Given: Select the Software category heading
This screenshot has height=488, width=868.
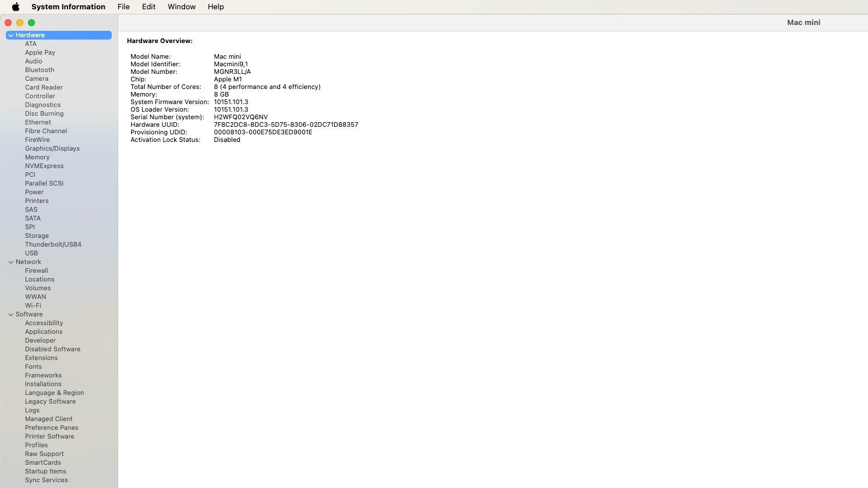Looking at the screenshot, I should [29, 315].
